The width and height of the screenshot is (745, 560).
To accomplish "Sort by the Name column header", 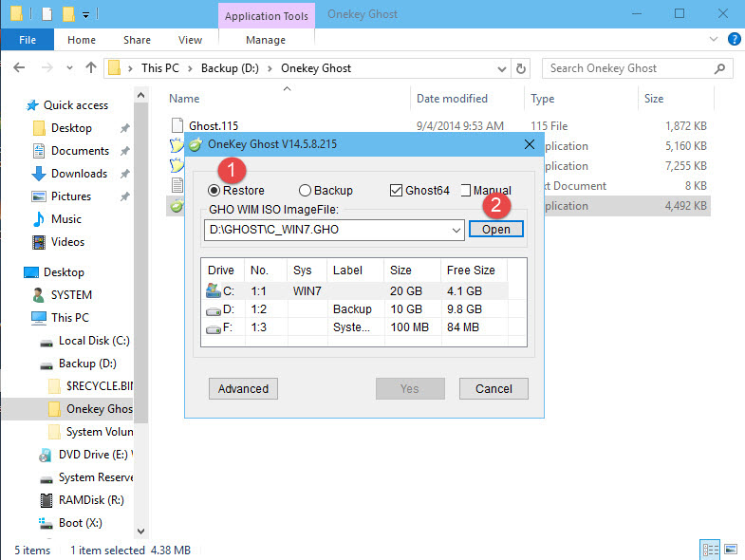I will pos(184,99).
